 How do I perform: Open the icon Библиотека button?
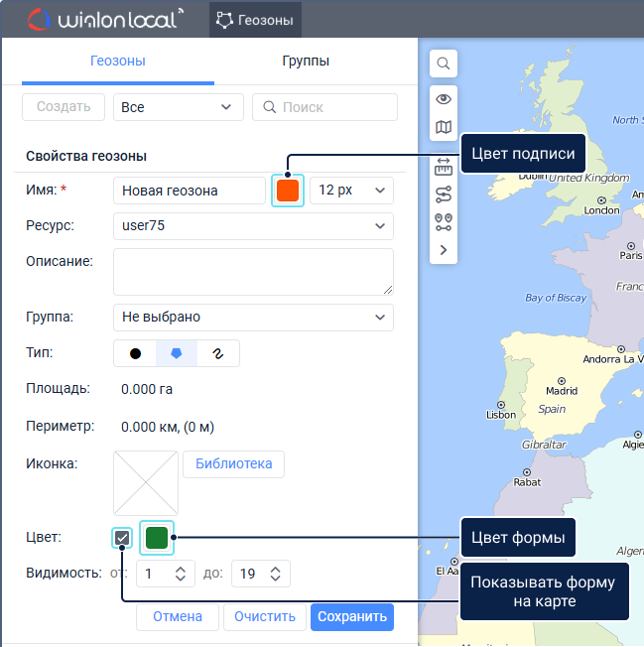[x=233, y=463]
